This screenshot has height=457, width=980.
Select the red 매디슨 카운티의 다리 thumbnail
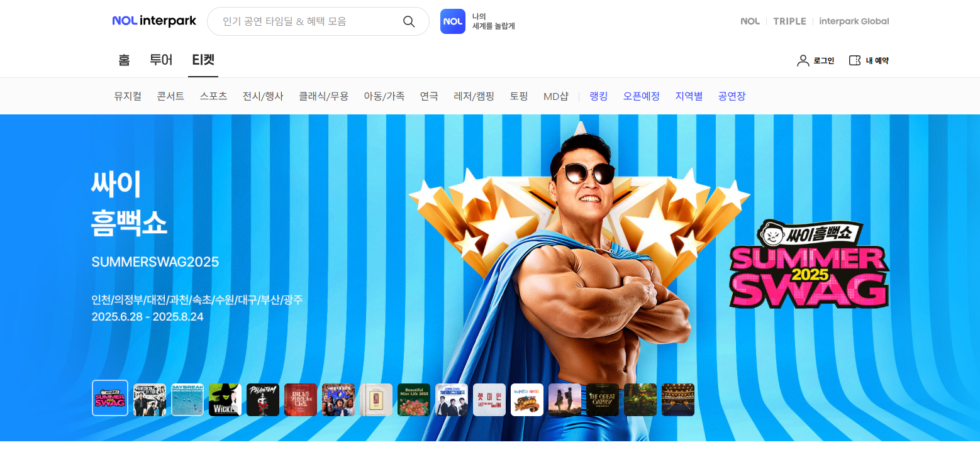click(x=301, y=400)
